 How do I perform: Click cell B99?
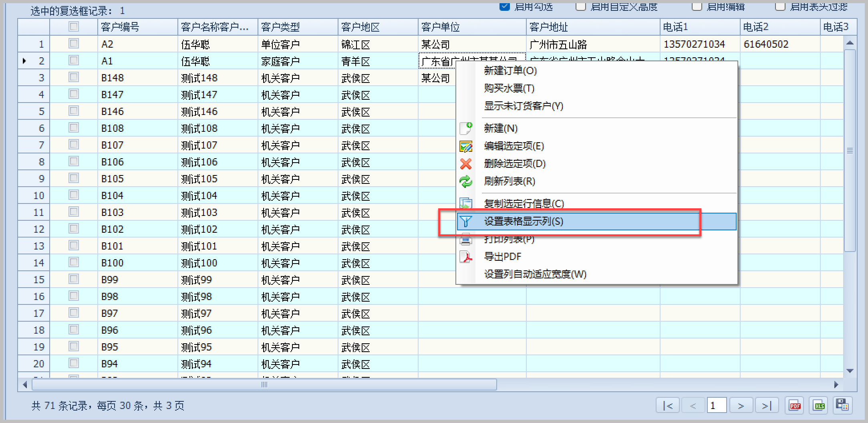click(137, 280)
